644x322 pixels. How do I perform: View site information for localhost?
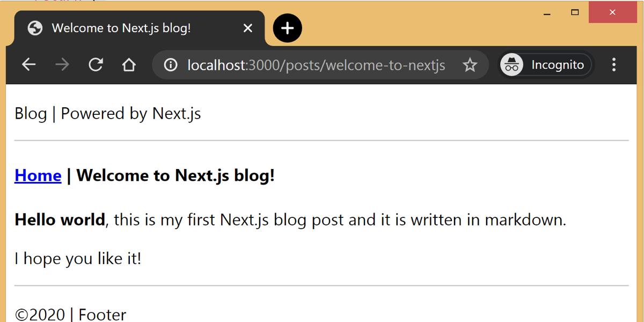point(171,65)
